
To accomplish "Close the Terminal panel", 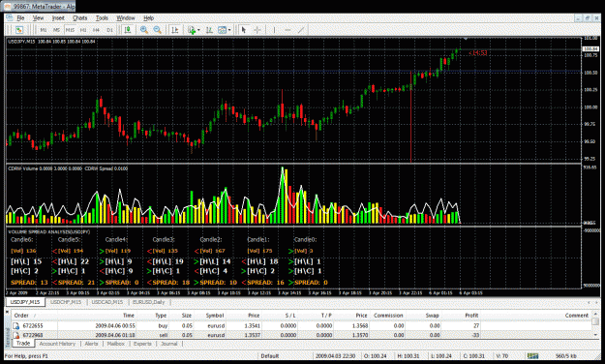I will point(8,311).
